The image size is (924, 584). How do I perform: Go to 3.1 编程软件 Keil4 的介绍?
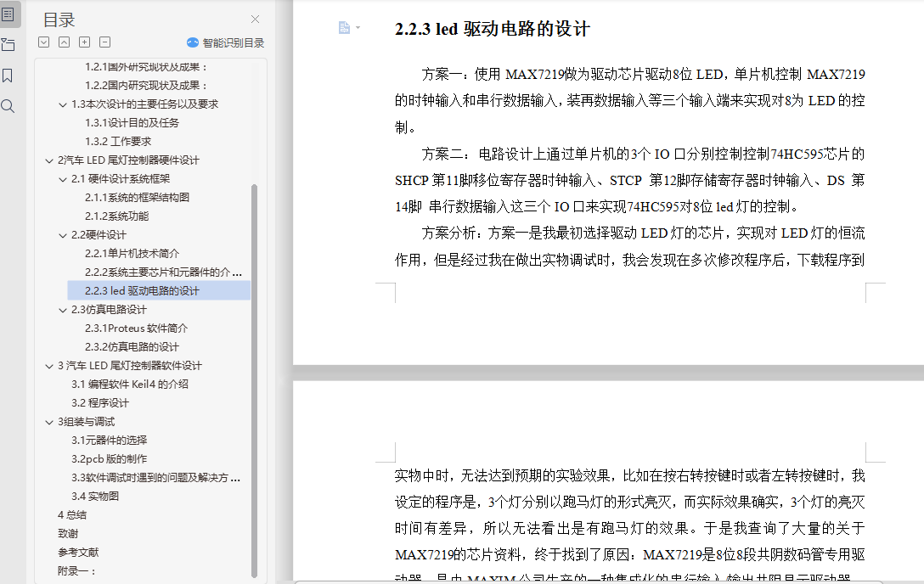pos(130,385)
